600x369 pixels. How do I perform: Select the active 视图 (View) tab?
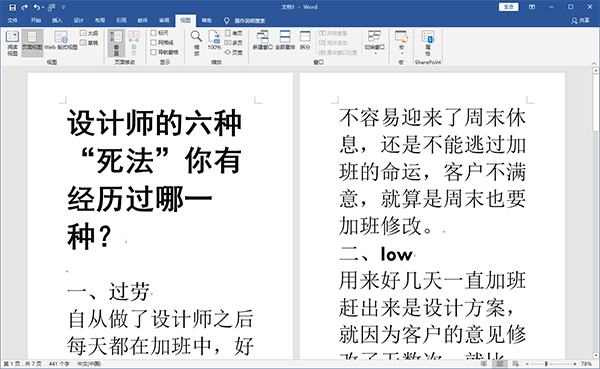[x=186, y=21]
